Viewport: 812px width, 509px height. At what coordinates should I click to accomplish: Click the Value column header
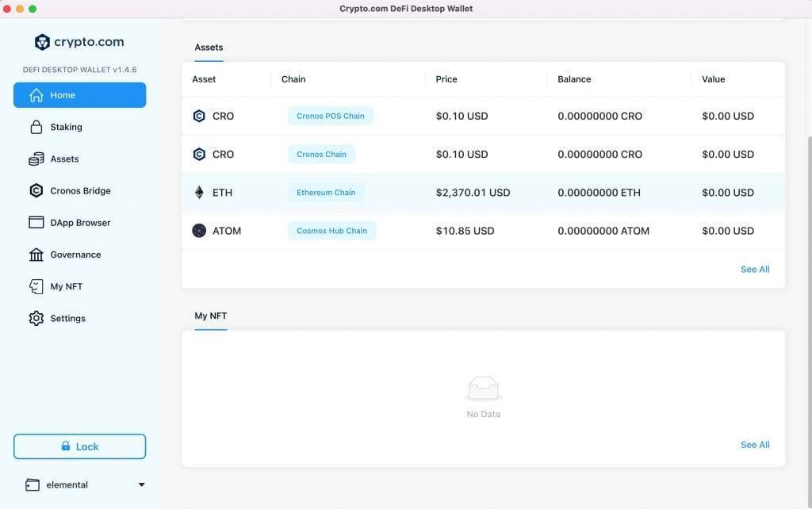tap(713, 79)
